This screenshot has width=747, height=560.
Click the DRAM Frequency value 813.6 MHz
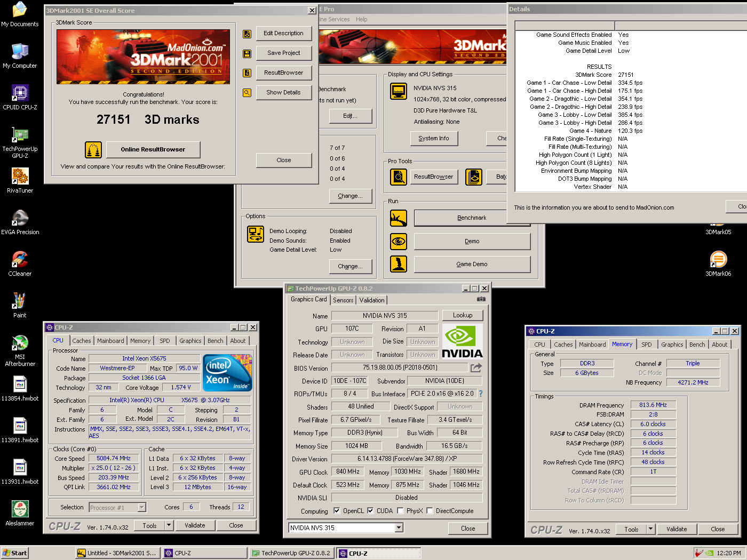tap(653, 405)
